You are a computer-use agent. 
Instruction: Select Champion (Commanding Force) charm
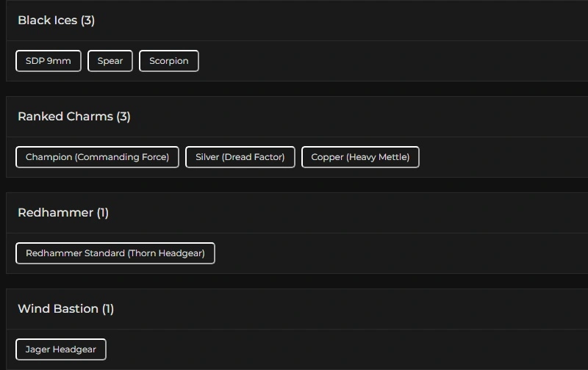coord(97,157)
